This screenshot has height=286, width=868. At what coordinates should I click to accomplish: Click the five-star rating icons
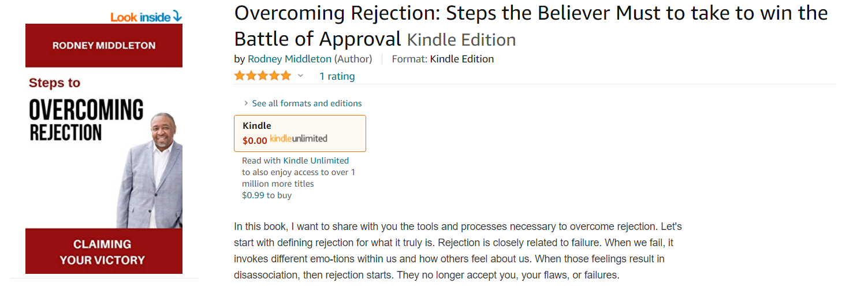click(x=263, y=76)
